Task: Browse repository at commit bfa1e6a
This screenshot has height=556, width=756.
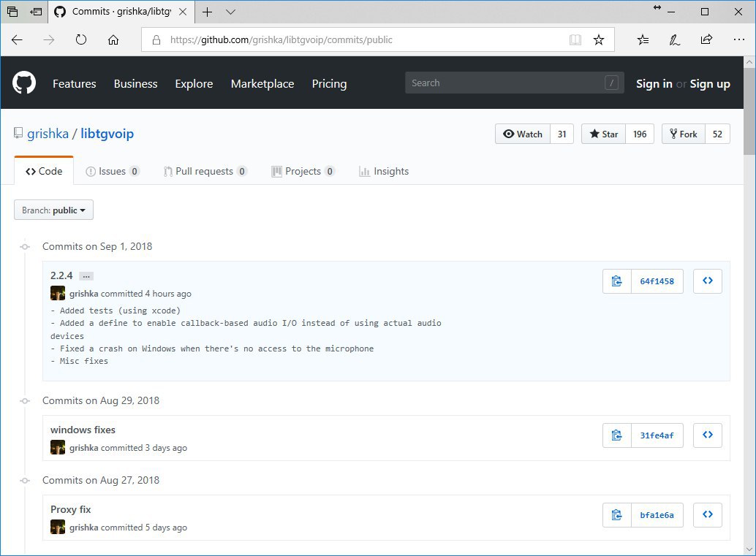Action: [707, 515]
